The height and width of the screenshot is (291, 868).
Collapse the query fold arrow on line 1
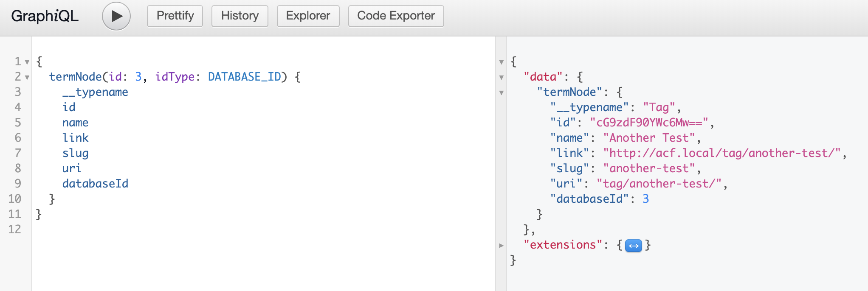(x=27, y=62)
